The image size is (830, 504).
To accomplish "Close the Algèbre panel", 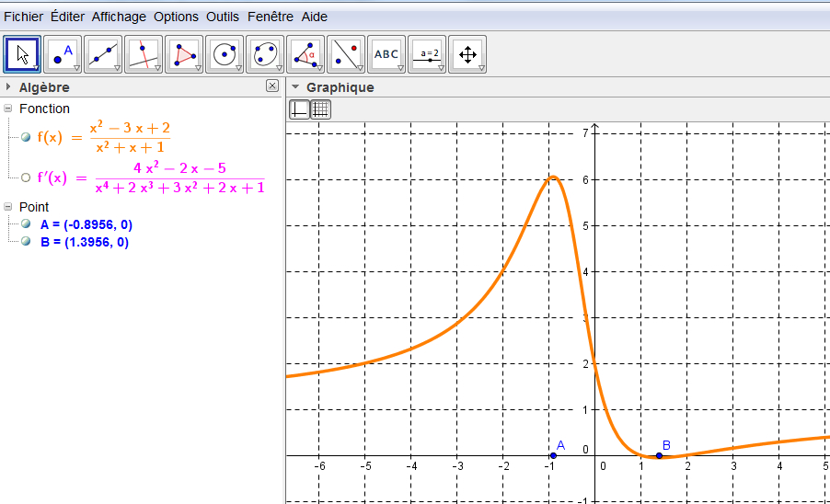I will (x=271, y=86).
